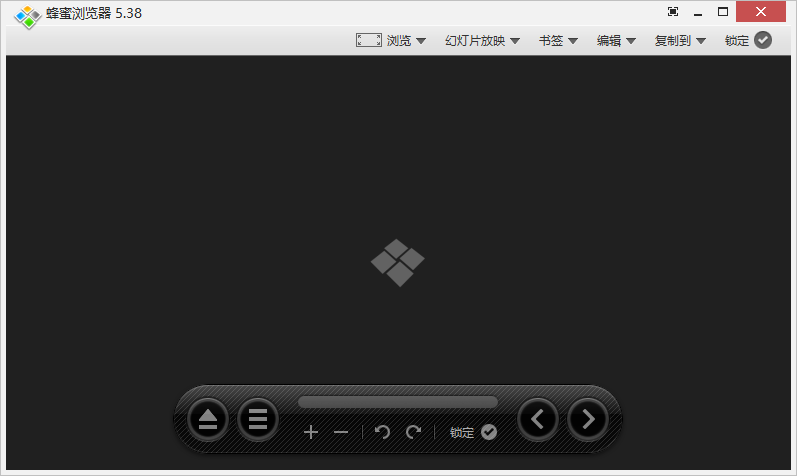This screenshot has height=476, width=797.
Task: Expand the 书签 dropdown menu
Action: pos(558,41)
